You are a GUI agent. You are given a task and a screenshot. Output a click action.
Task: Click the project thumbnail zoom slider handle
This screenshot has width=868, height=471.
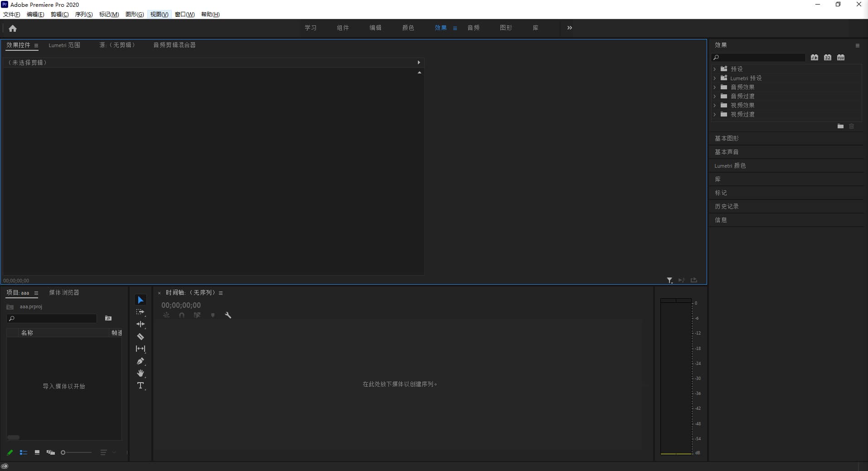tap(63, 452)
